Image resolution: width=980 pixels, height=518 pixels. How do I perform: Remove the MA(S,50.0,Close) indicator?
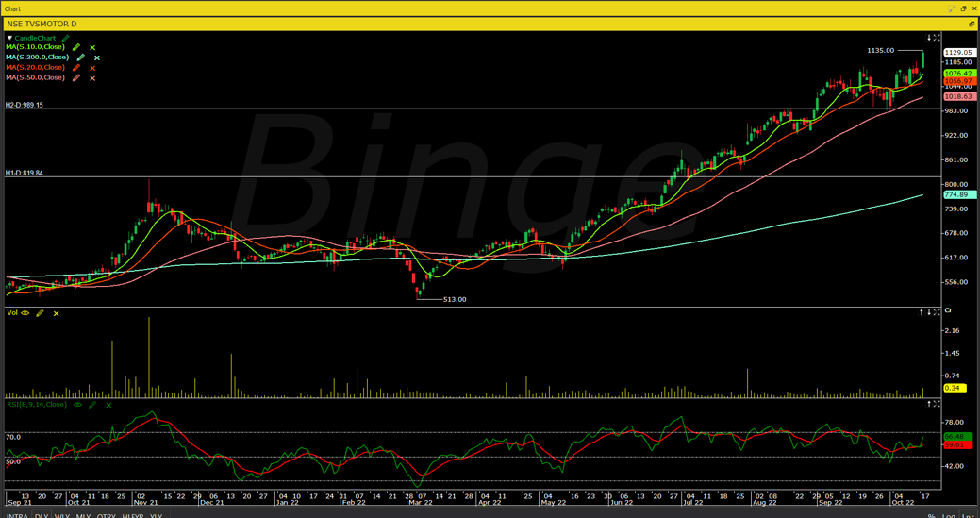(x=91, y=77)
